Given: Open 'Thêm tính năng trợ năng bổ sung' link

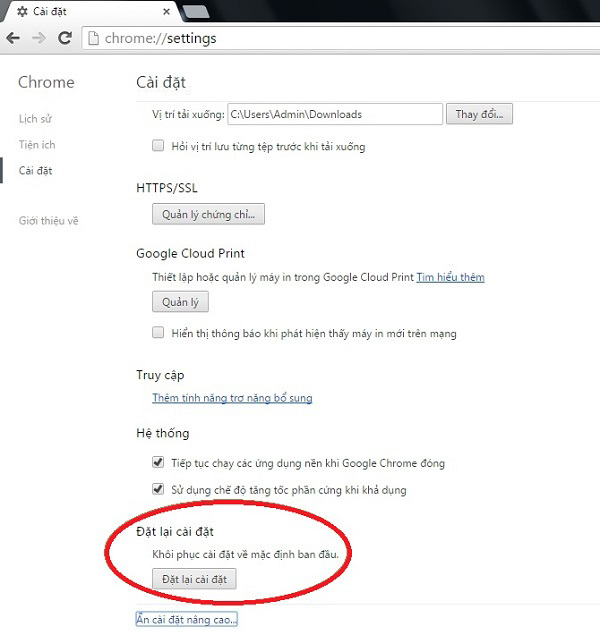Looking at the screenshot, I should point(232,398).
